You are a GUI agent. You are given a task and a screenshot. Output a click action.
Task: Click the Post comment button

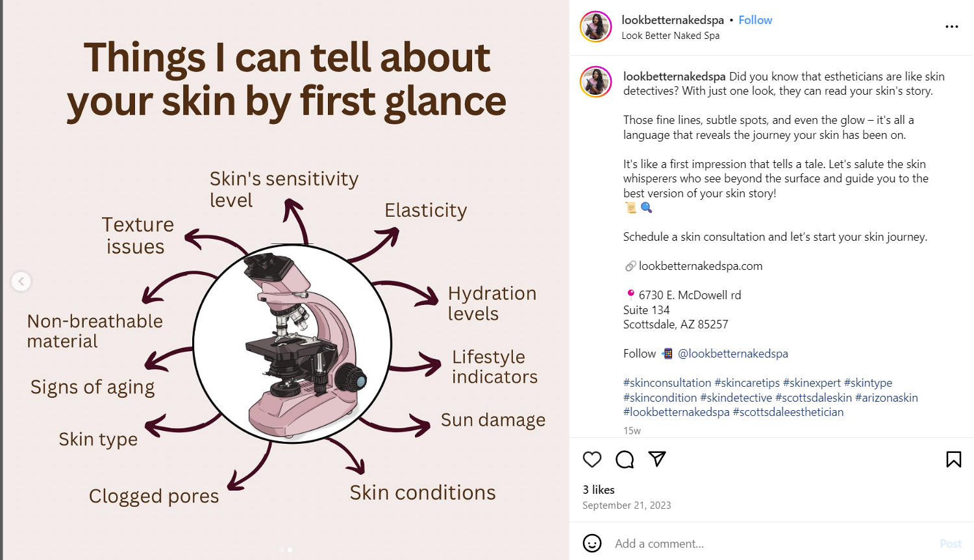click(951, 544)
